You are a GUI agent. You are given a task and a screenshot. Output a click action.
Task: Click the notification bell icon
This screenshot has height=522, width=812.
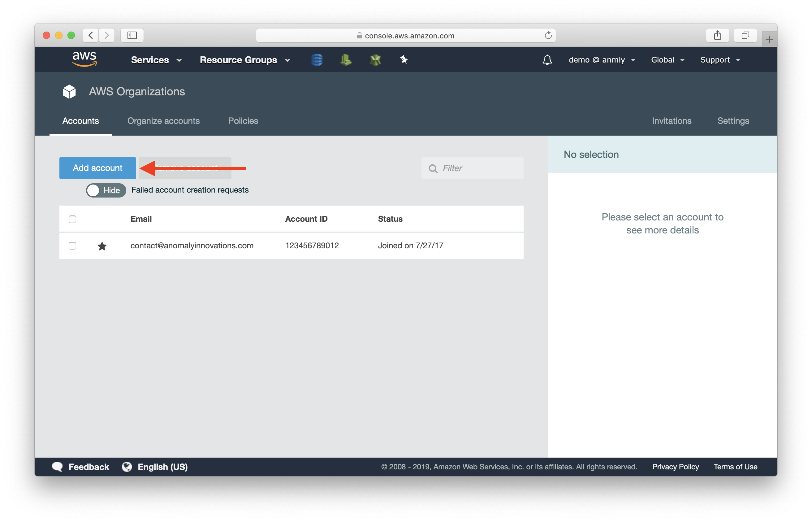pyautogui.click(x=546, y=59)
